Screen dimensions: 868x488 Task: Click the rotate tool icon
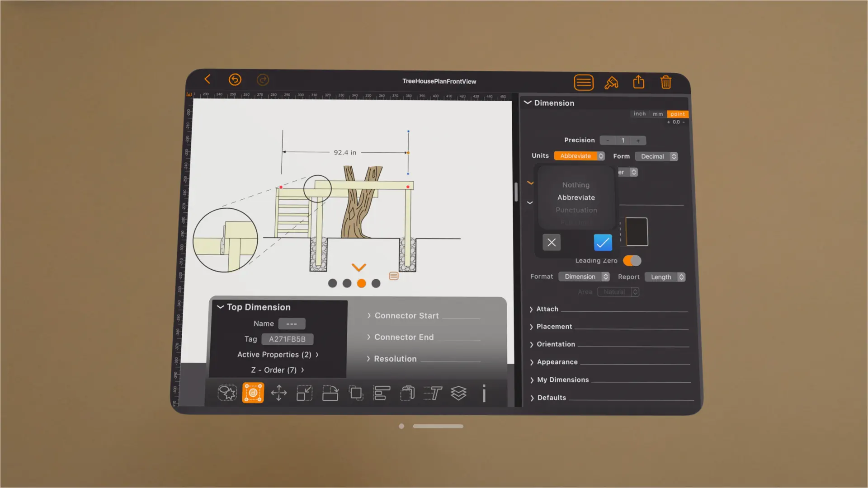click(x=330, y=393)
